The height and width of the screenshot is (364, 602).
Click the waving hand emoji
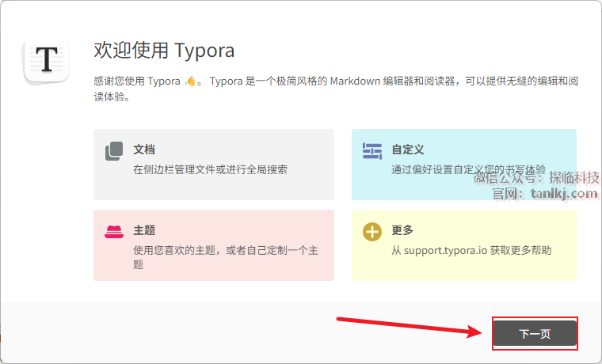(x=191, y=81)
